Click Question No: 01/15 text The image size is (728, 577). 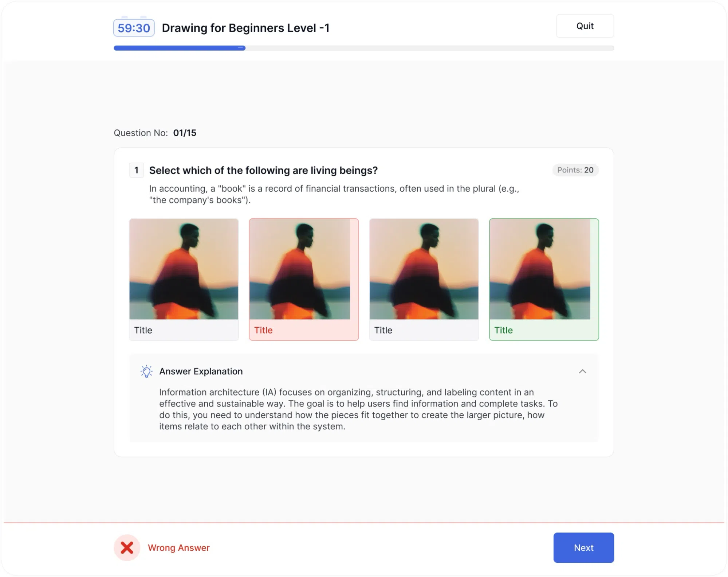click(x=155, y=133)
